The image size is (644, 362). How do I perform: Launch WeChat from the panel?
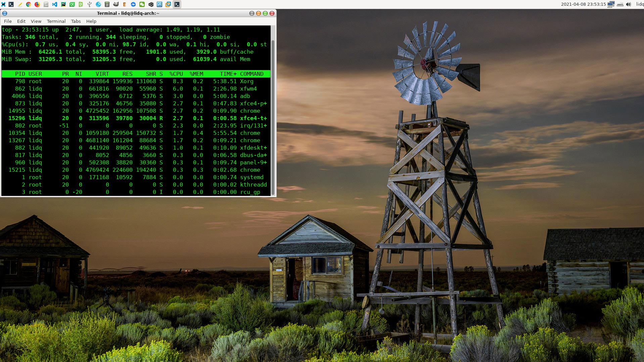point(142,4)
